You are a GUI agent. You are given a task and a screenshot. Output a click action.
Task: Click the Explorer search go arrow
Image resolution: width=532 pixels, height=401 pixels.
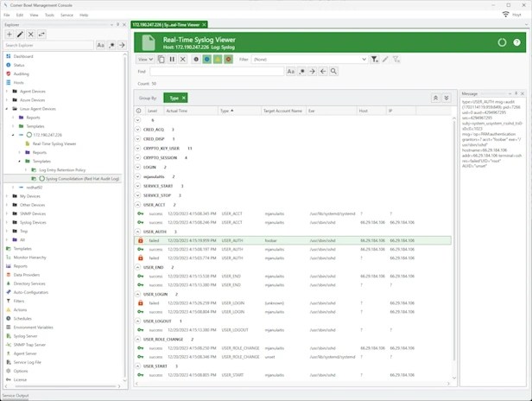coord(122,45)
